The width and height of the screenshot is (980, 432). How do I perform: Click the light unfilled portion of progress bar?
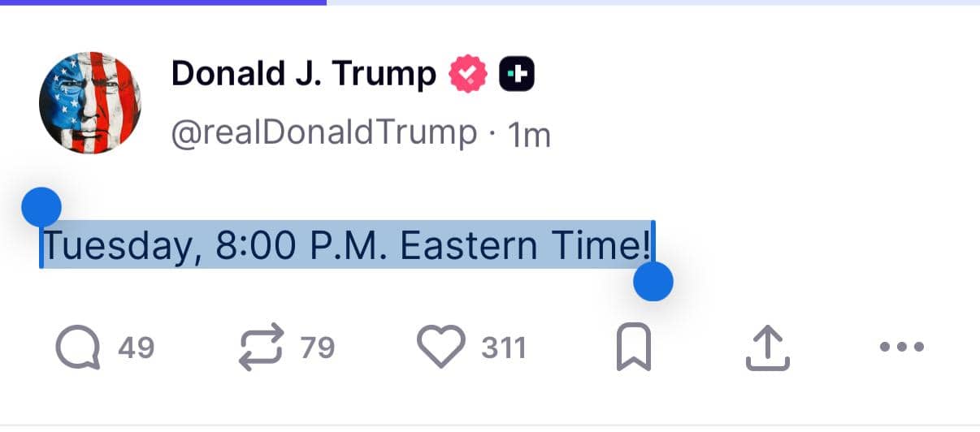650,2
